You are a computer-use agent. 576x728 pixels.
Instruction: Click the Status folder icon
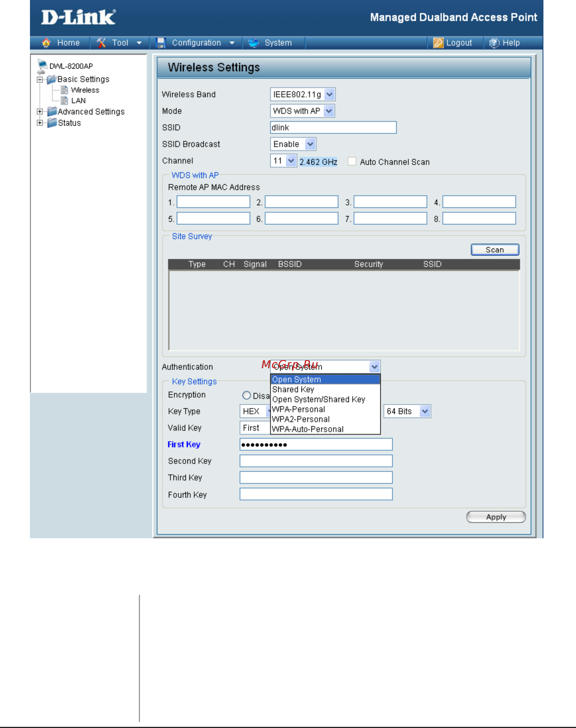click(x=52, y=123)
